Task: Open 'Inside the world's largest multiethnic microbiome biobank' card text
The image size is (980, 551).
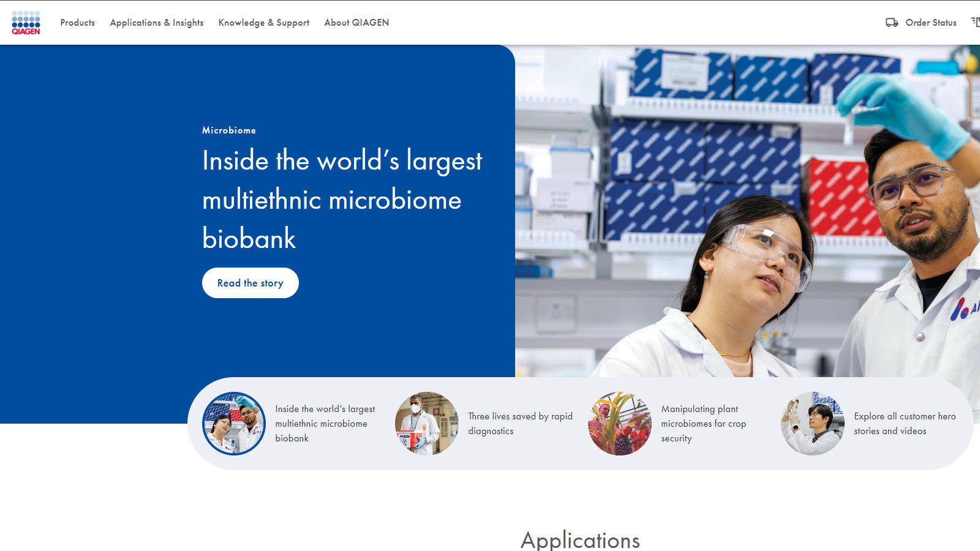Action: pyautogui.click(x=325, y=424)
